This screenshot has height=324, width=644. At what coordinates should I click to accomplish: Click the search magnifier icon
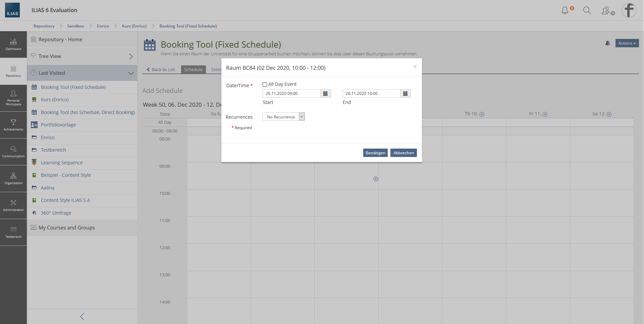pos(587,10)
